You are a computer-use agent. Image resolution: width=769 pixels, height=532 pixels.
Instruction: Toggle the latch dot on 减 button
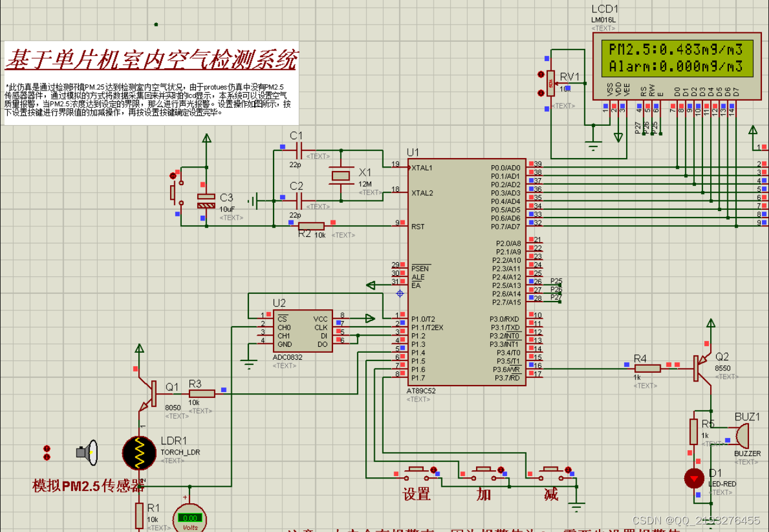coord(568,470)
